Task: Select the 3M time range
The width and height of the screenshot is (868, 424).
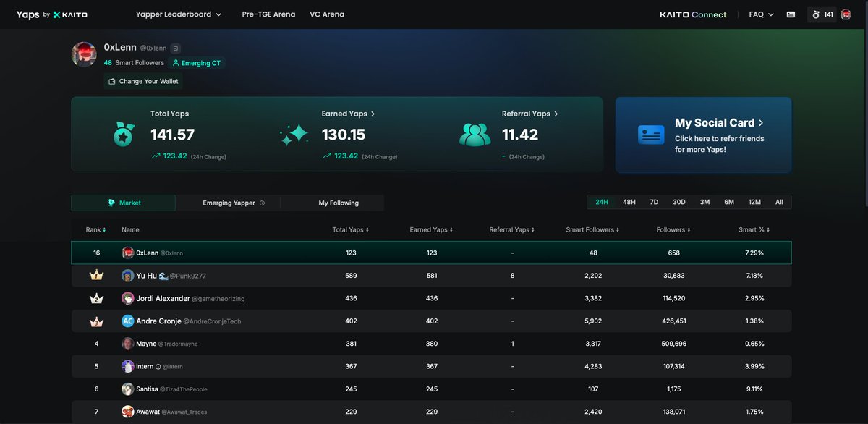Action: pos(705,203)
